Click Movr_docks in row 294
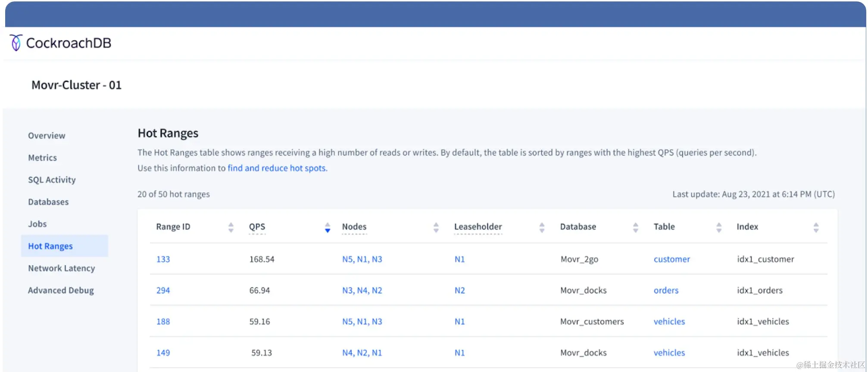Screen dimensions: 868x372 coord(584,290)
